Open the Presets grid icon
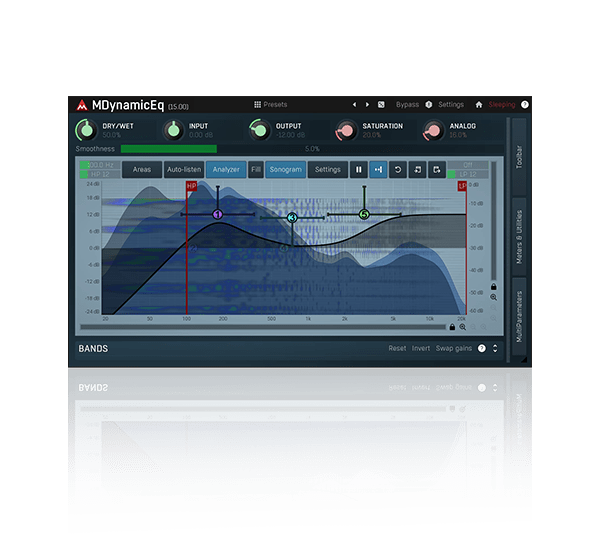Screen dimensions: 600x543 (258, 104)
